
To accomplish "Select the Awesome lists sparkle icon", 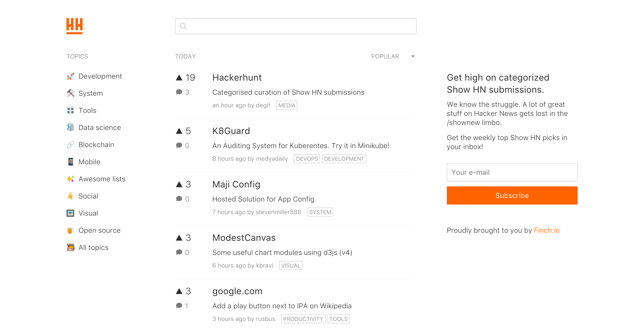I will pos(70,179).
